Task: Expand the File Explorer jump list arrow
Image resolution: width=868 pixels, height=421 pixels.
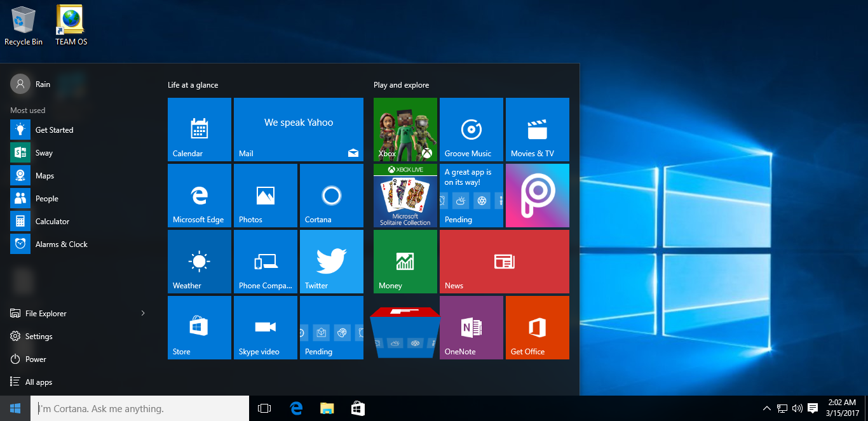Action: coord(143,314)
